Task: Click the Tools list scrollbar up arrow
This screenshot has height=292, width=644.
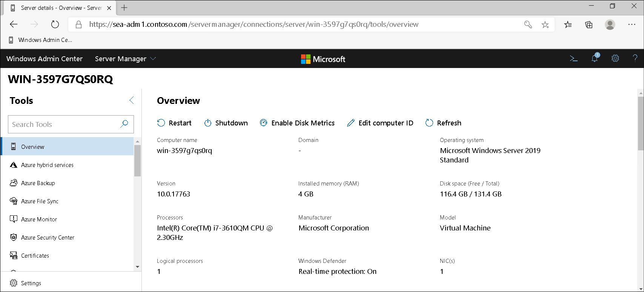Action: [137, 141]
